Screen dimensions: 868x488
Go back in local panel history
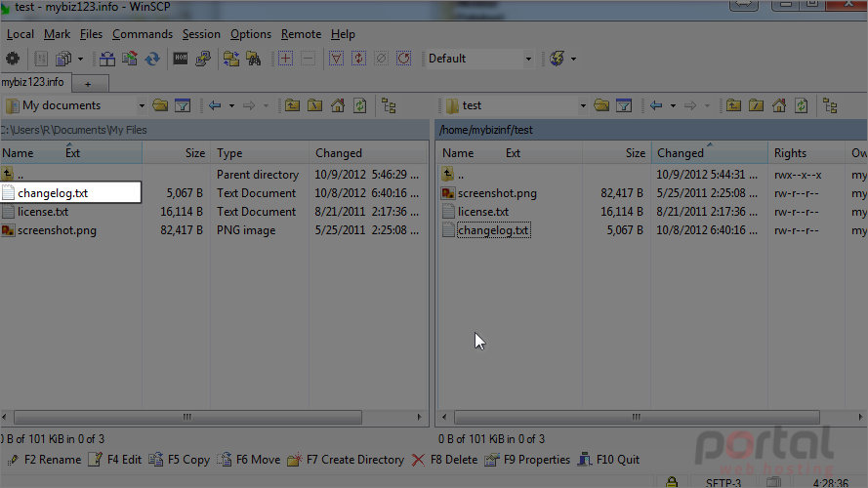tap(216, 105)
